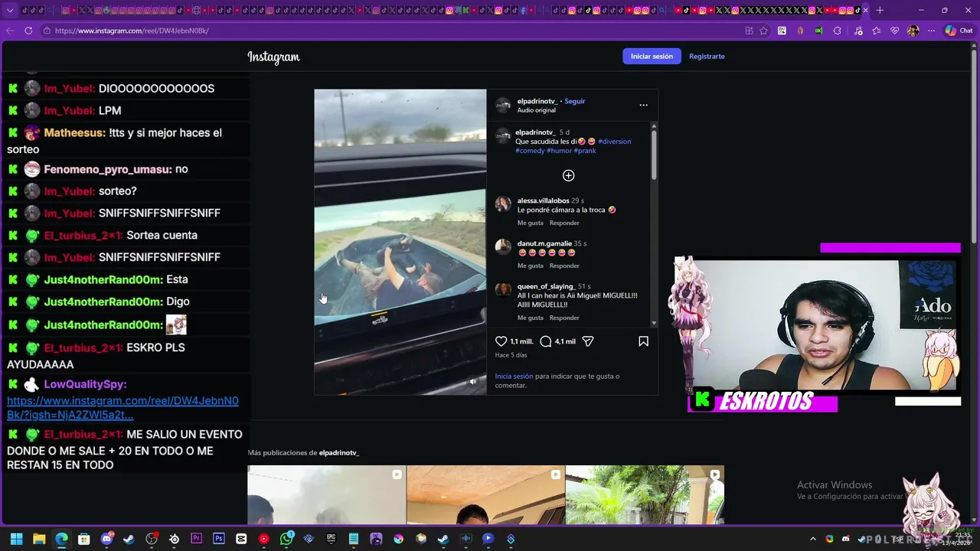
Task: Click the Iniciar sesión link below the reel
Action: pyautogui.click(x=514, y=376)
